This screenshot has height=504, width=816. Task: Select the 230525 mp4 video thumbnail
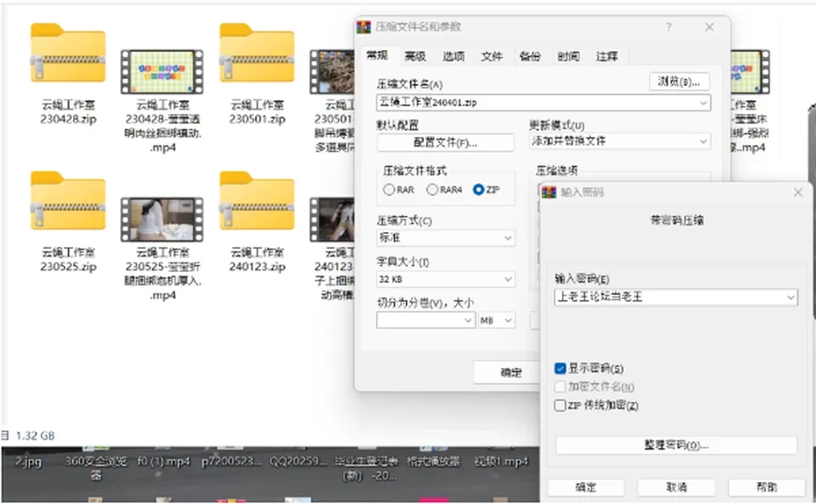pyautogui.click(x=161, y=219)
